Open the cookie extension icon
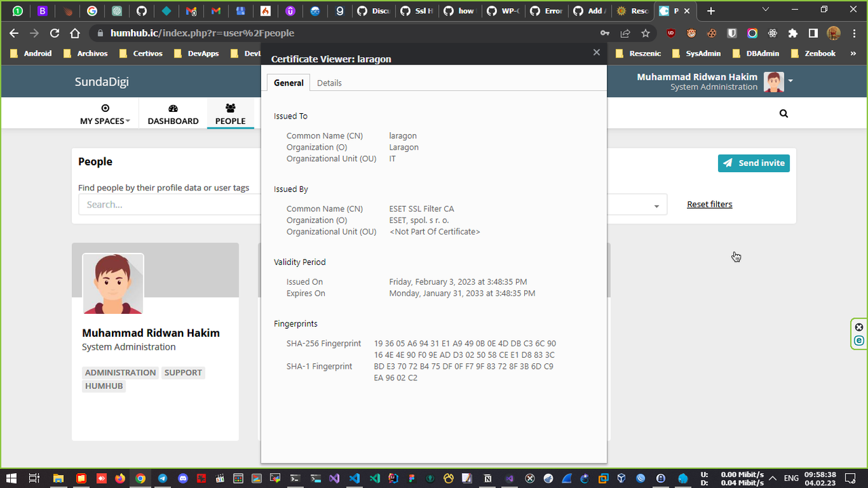The image size is (868, 488). tap(712, 33)
